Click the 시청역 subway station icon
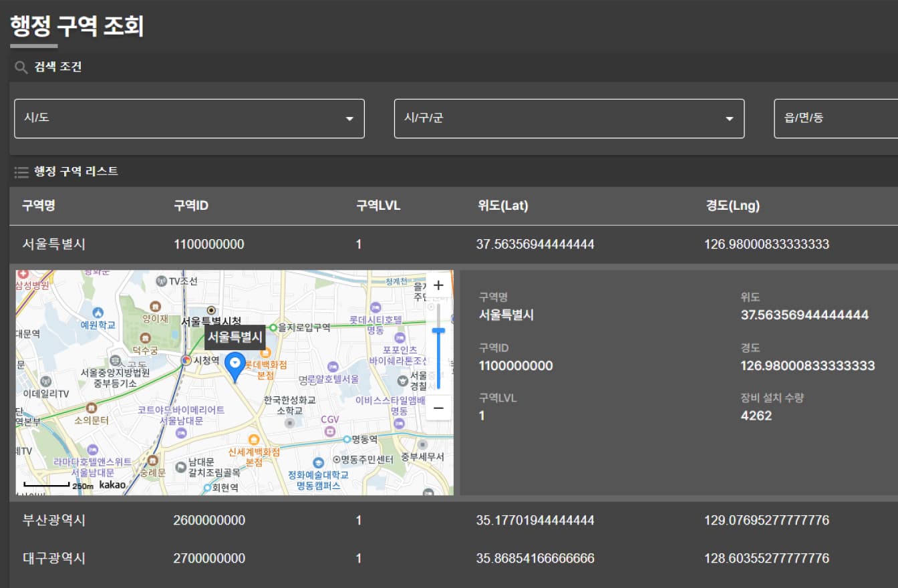The width and height of the screenshot is (898, 588). [186, 360]
